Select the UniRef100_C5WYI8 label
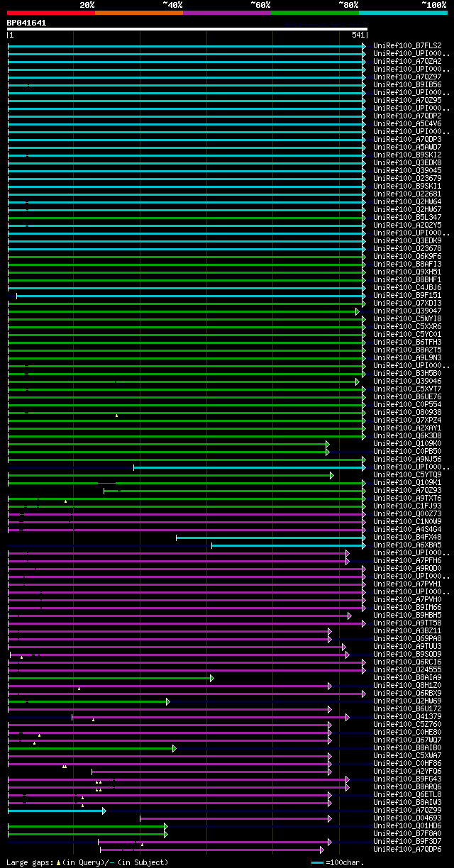The height and width of the screenshot is (868, 454). point(407,319)
